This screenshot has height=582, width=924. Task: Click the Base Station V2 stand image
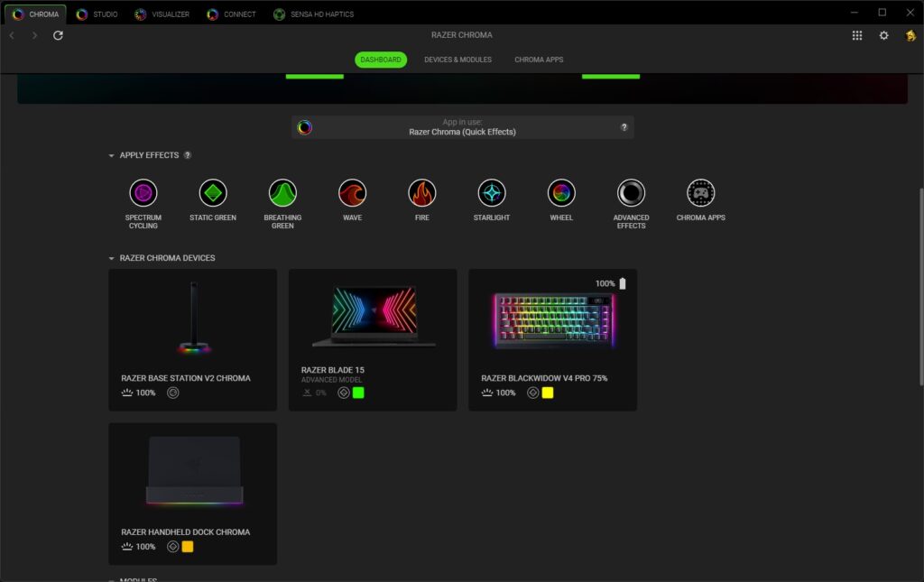pos(193,317)
